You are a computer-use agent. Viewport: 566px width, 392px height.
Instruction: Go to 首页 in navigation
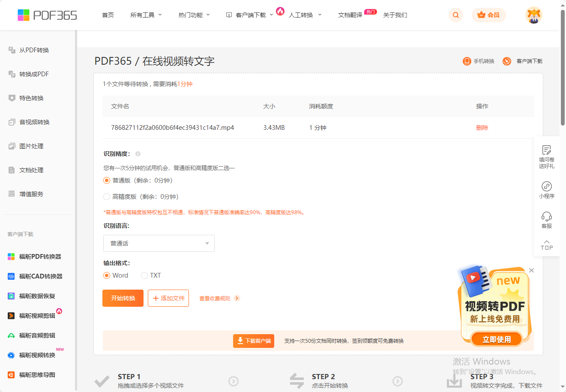(x=108, y=15)
